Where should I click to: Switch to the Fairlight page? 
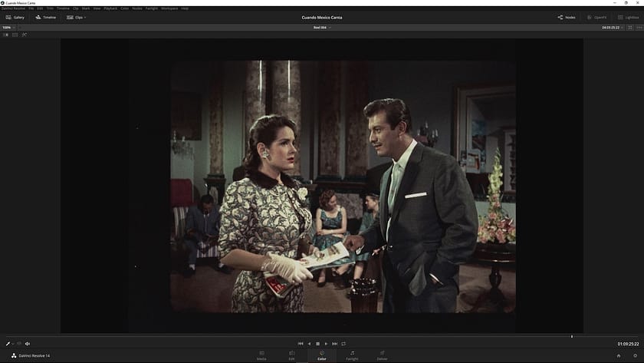(x=352, y=355)
